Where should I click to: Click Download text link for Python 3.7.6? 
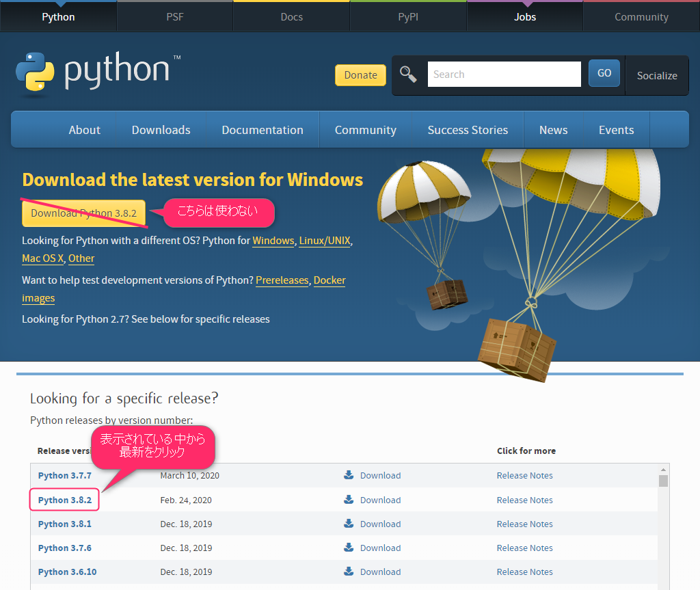(380, 548)
